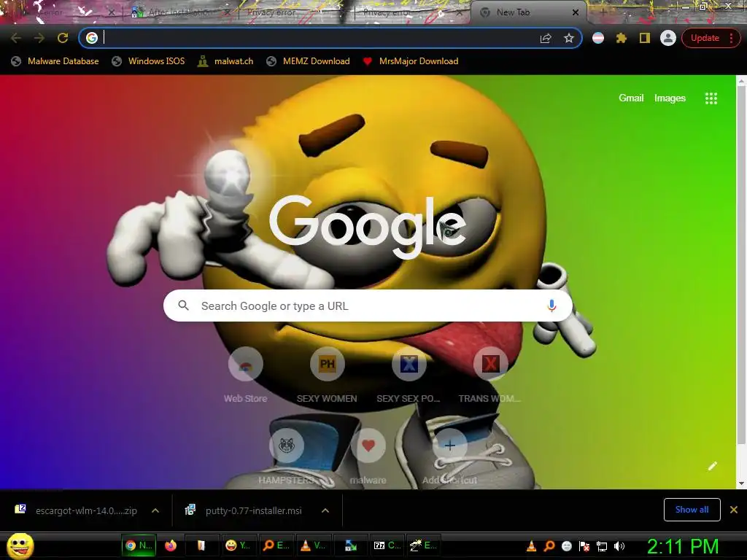Open the MrsMajor Download bookmark
The width and height of the screenshot is (747, 560).
(x=411, y=61)
